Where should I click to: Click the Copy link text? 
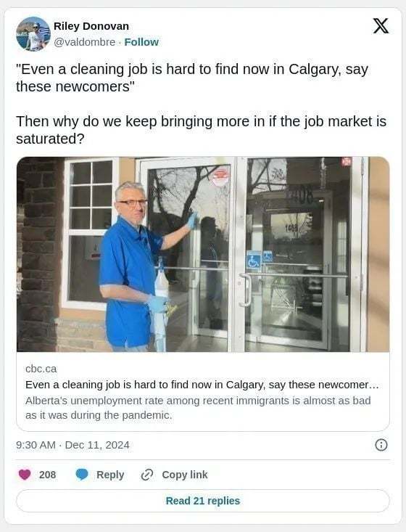(185, 475)
